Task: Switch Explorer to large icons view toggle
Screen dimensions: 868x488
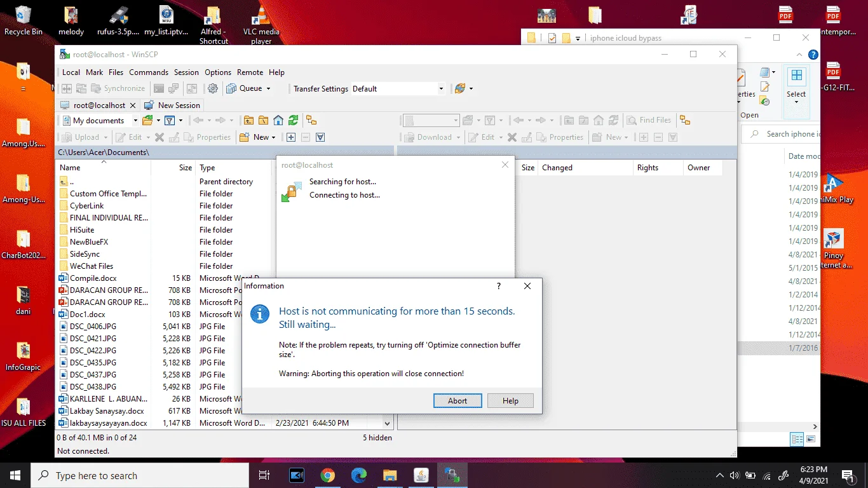Action: click(811, 439)
